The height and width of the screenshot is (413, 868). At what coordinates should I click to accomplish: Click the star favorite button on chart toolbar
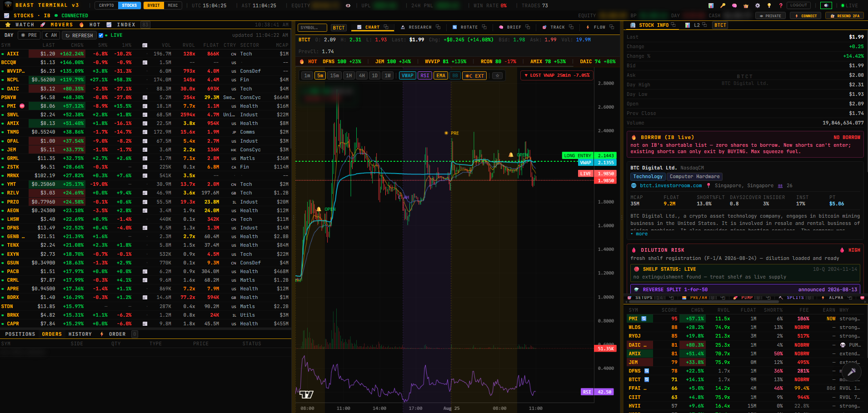tap(498, 75)
